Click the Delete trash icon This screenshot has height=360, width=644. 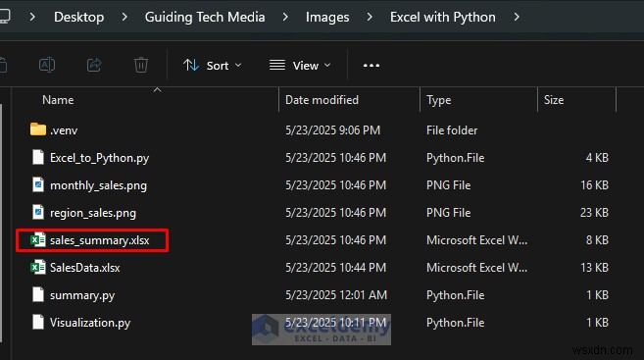pyautogui.click(x=141, y=65)
